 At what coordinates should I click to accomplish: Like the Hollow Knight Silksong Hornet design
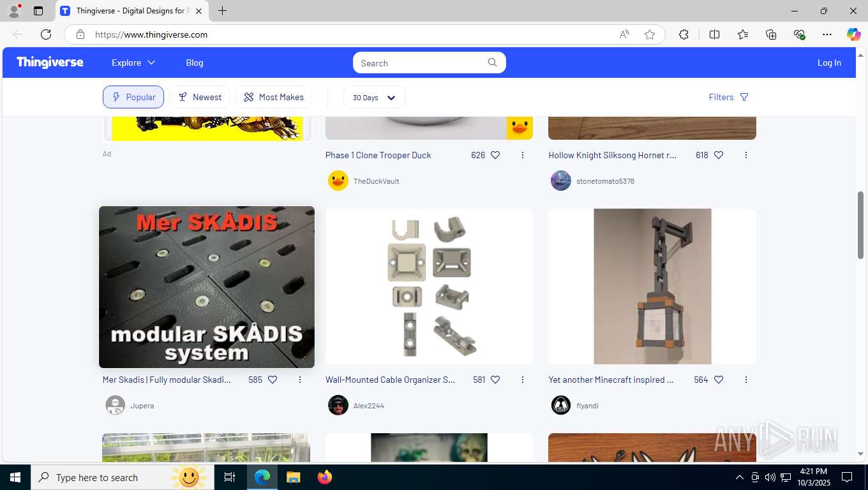(x=719, y=155)
